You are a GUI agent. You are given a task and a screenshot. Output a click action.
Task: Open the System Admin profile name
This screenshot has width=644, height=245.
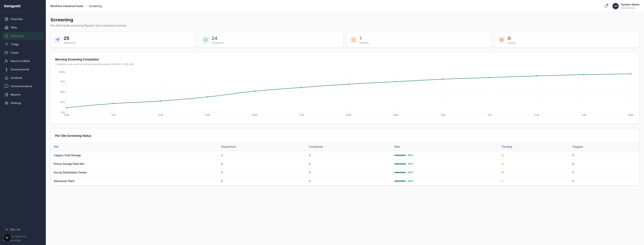(x=630, y=5)
